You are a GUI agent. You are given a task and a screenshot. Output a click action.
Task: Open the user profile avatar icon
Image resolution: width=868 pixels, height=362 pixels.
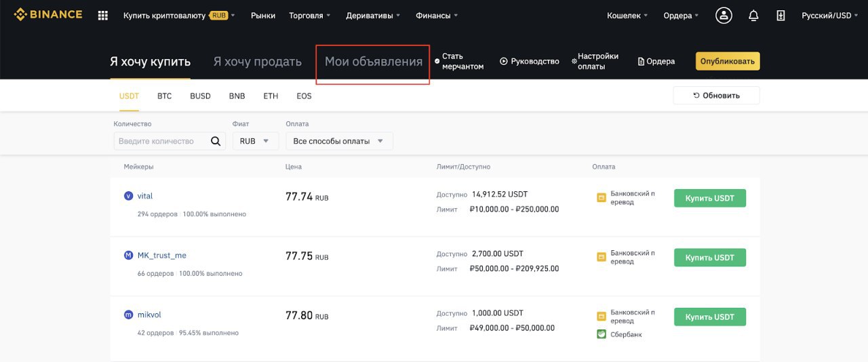(724, 16)
